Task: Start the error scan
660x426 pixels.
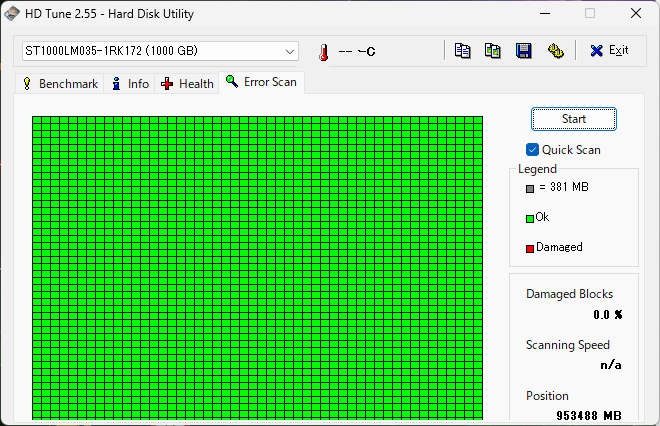Action: (x=574, y=119)
